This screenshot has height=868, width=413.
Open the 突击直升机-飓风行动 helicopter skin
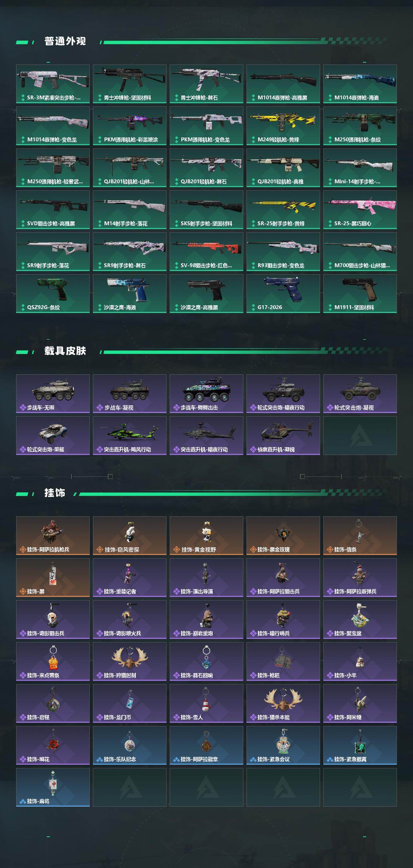[x=129, y=436]
